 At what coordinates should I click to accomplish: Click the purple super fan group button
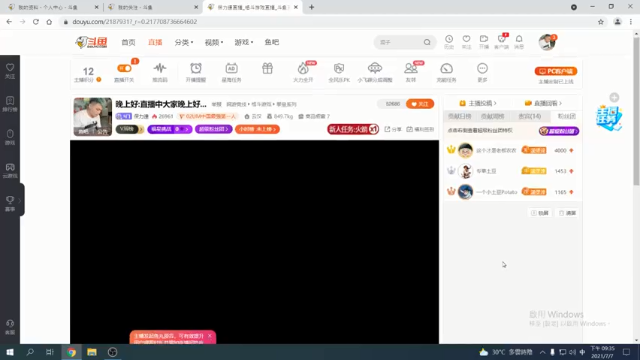coord(558,131)
